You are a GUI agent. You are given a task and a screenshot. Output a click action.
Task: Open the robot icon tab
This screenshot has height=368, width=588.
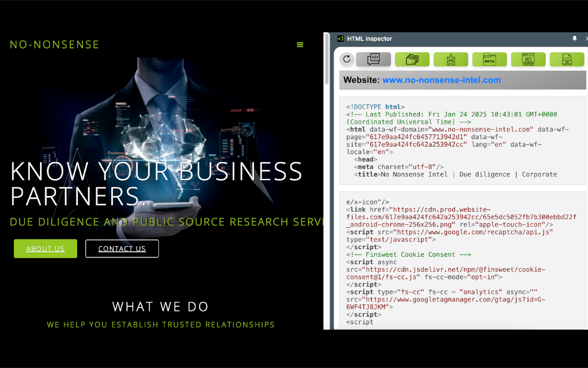[x=451, y=59]
